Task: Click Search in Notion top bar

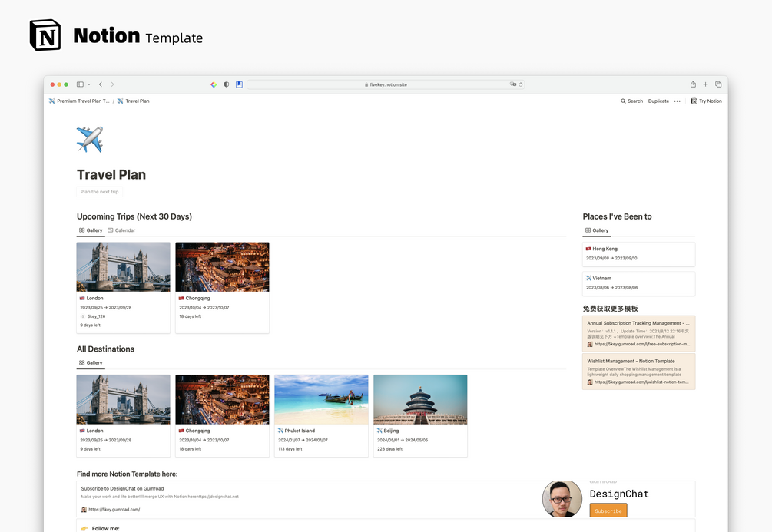Action: 631,101
